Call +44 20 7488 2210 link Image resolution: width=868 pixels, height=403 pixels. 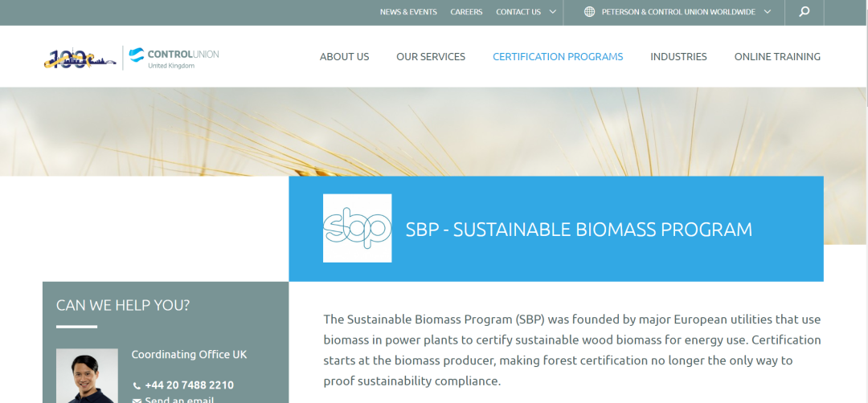190,385
